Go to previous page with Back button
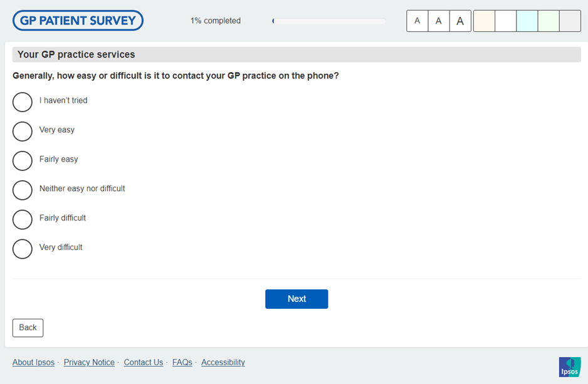 click(28, 328)
